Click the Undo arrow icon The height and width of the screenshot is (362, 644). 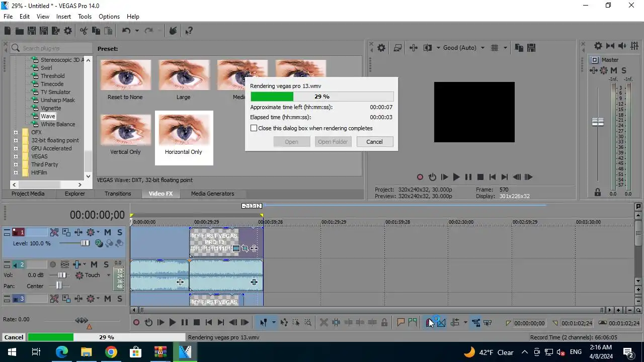pyautogui.click(x=126, y=31)
